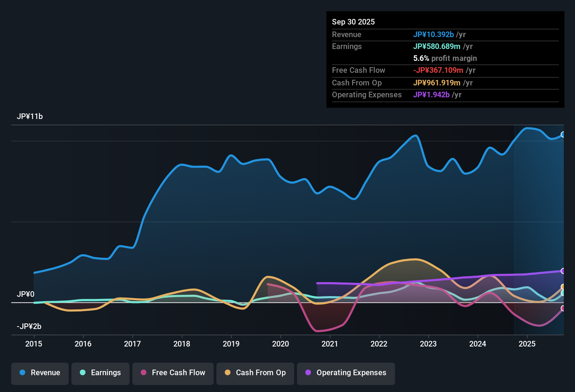Click the orange Cash From Op legend dot

pos(228,373)
